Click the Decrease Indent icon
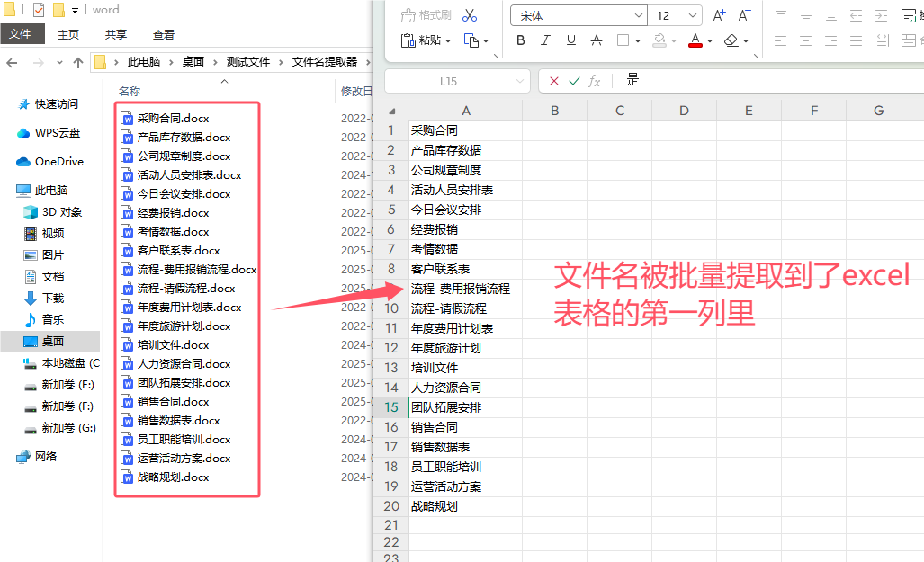The height and width of the screenshot is (562, 924). [x=857, y=15]
